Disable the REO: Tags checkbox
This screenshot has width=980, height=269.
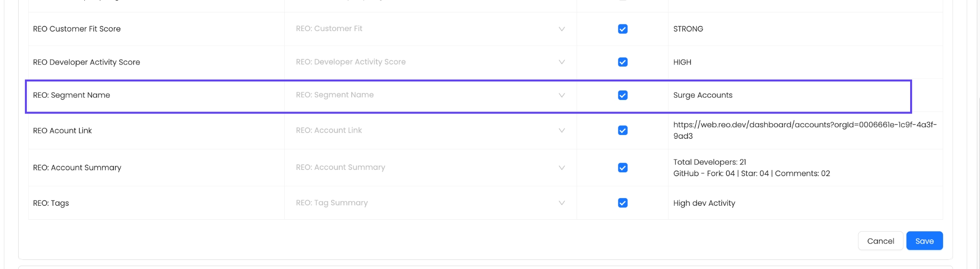(x=623, y=203)
